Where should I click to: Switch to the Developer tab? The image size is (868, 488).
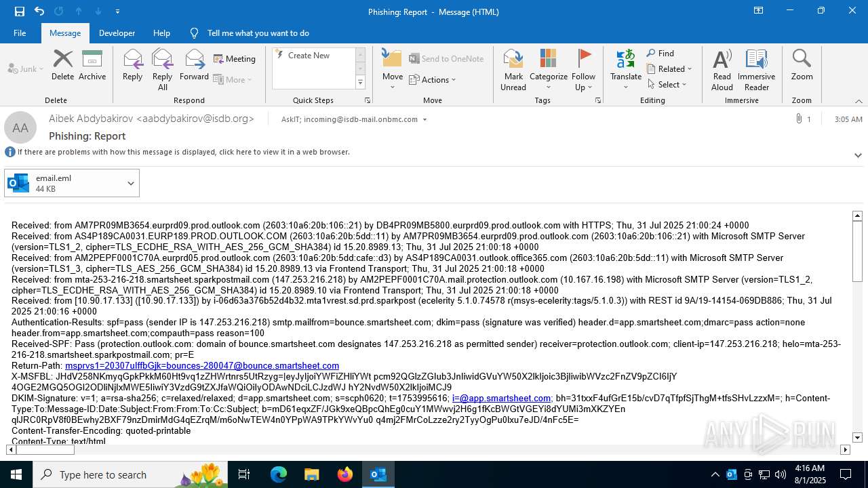(x=117, y=33)
